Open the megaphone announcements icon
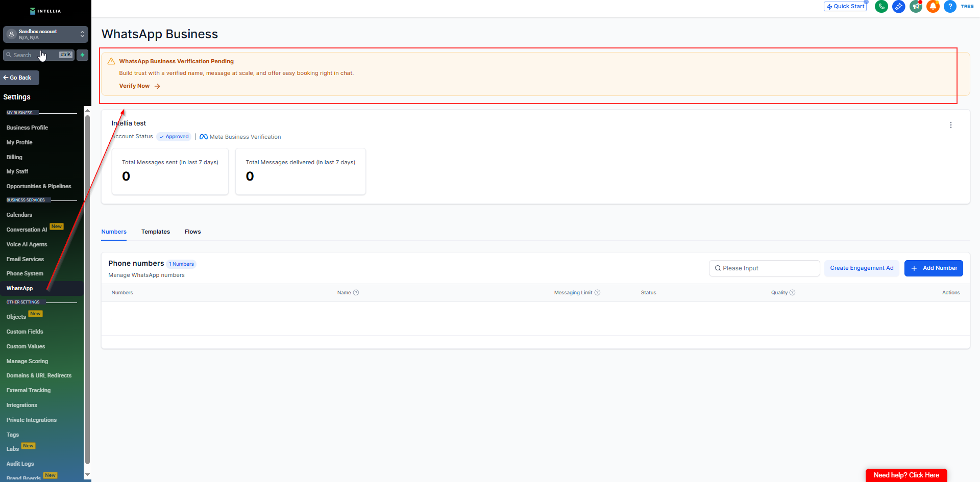Image resolution: width=980 pixels, height=482 pixels. (916, 7)
